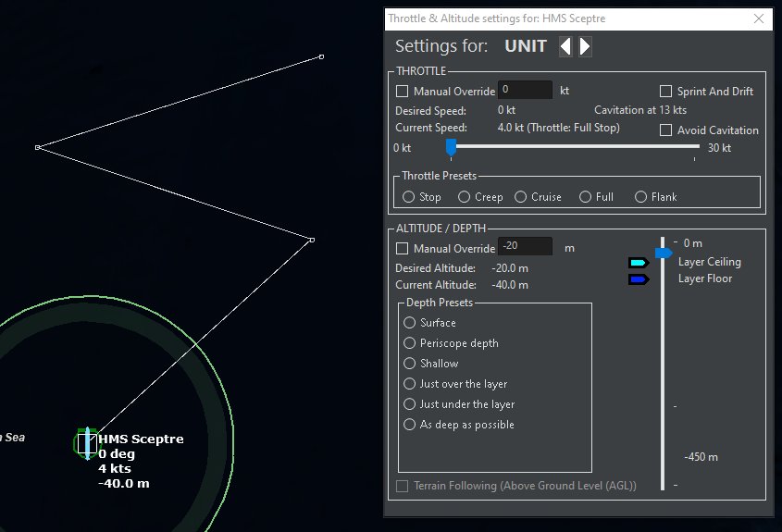This screenshot has width=782, height=532.
Task: Click the Layer Ceiling label
Action: tap(709, 262)
